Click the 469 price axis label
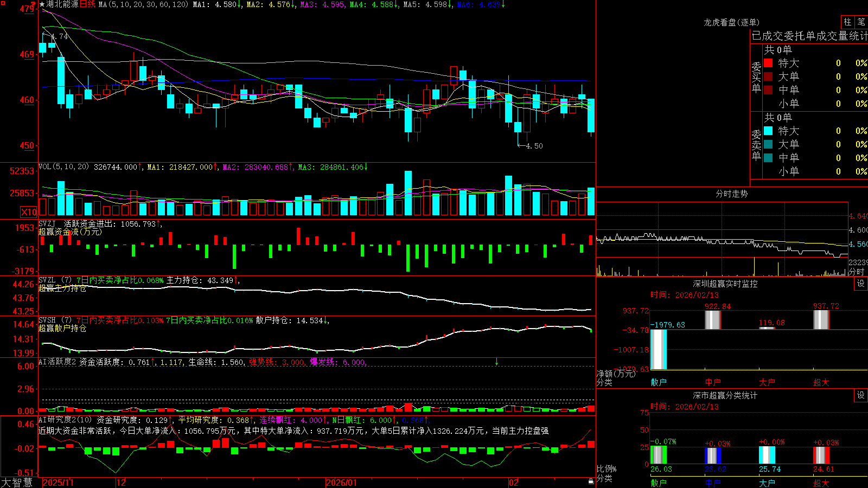Screen dimensions: 868x488 (x=27, y=54)
